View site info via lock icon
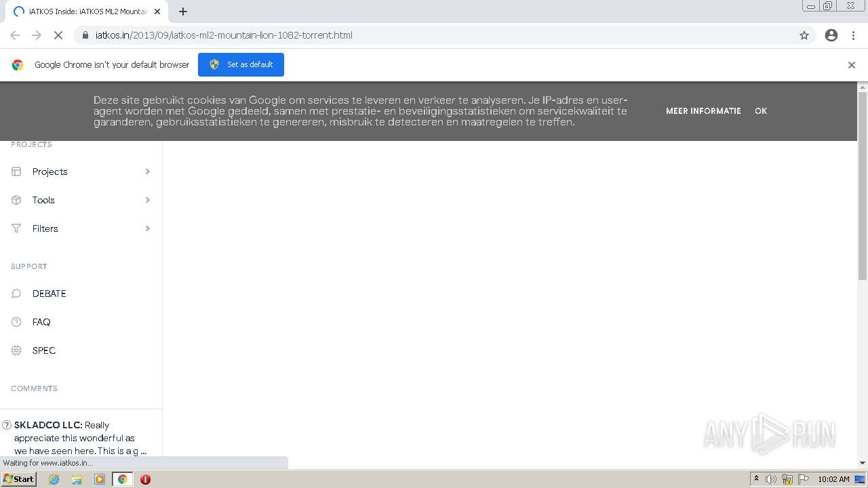 coord(85,35)
